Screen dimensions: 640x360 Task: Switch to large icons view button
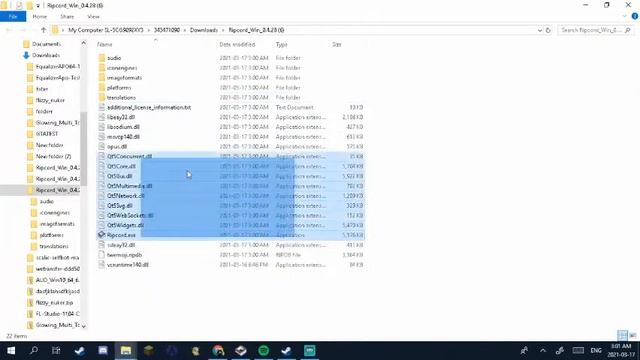click(x=633, y=336)
